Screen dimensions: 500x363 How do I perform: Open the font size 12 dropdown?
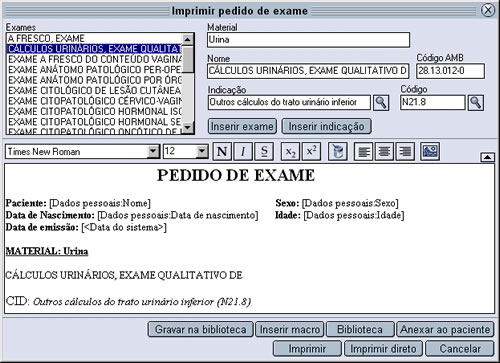(202, 152)
